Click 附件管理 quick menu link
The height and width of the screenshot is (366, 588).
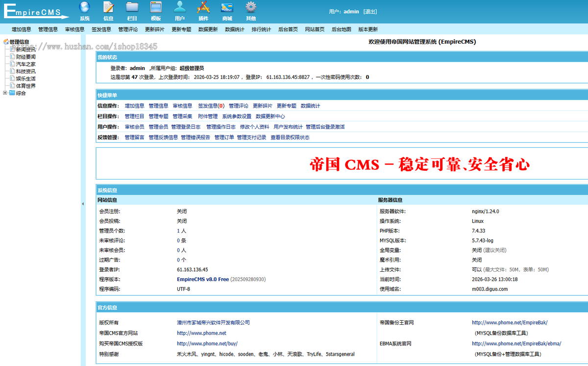[x=208, y=116]
